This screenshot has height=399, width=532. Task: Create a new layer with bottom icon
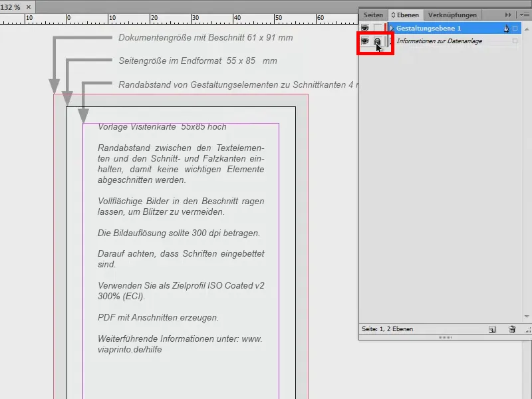(x=492, y=329)
